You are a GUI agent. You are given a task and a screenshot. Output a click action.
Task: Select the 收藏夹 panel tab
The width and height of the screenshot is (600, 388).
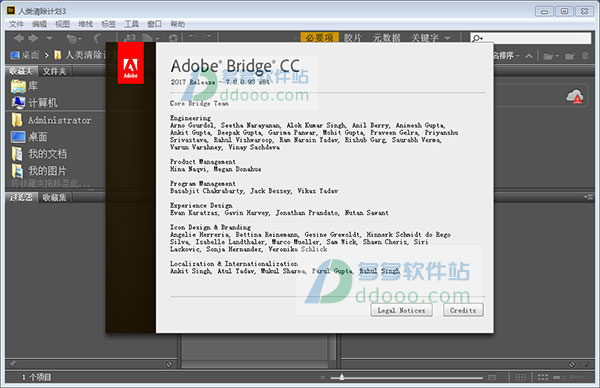[21, 71]
